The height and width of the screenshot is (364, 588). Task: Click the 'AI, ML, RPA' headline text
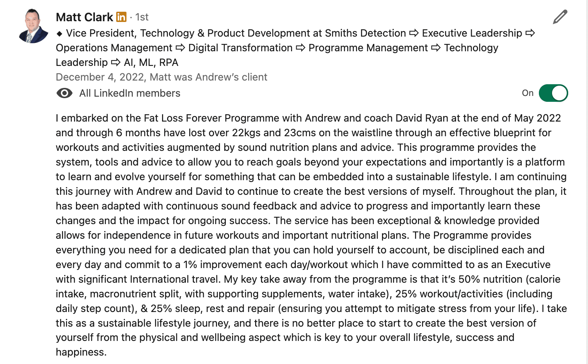pyautogui.click(x=151, y=63)
